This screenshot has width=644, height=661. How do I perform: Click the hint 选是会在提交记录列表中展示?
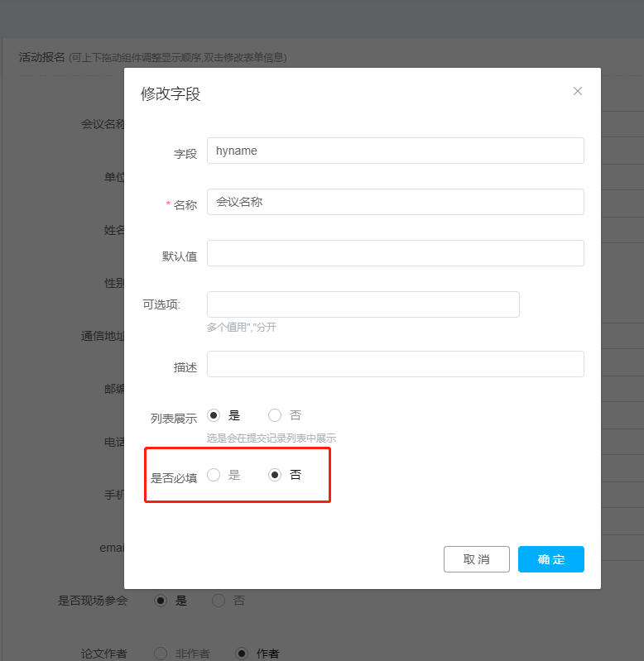pos(272,438)
